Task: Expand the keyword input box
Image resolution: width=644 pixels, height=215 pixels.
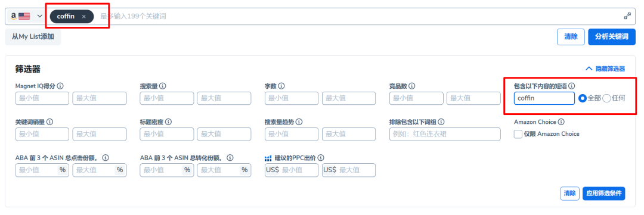Action: pos(627,16)
